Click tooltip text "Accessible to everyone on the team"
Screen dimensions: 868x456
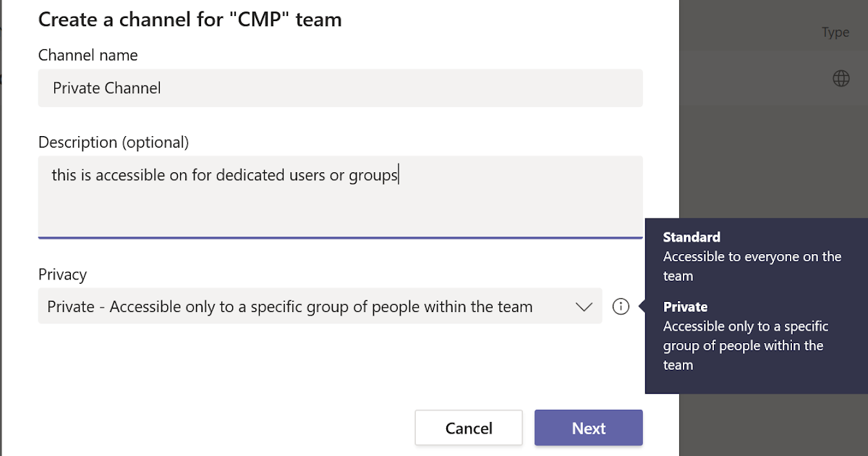point(752,266)
